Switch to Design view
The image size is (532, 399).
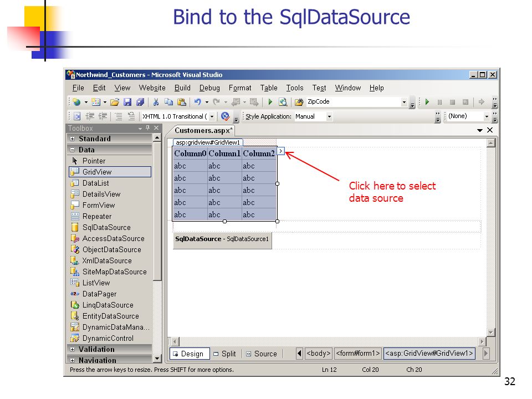[190, 354]
